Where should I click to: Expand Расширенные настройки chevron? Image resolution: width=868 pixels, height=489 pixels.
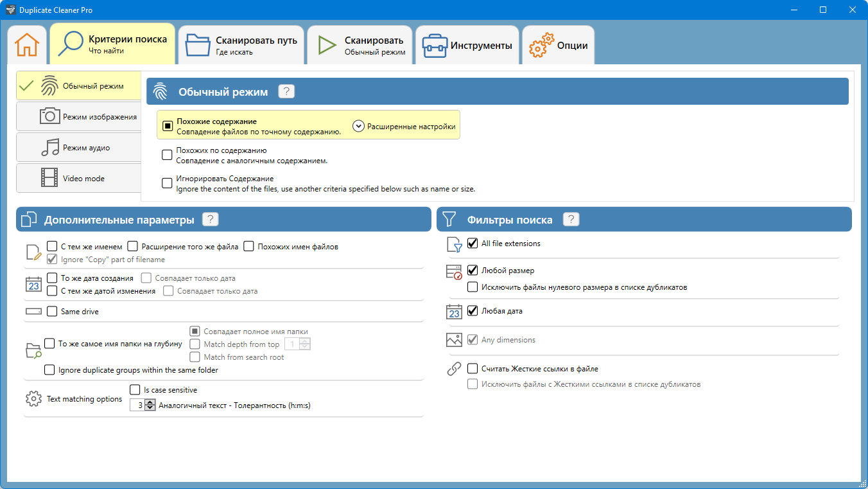(x=359, y=126)
